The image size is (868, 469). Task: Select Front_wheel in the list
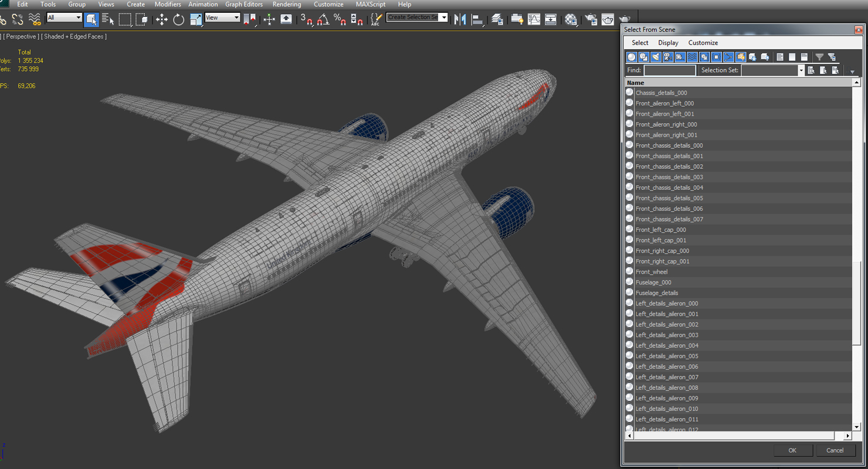coord(738,272)
